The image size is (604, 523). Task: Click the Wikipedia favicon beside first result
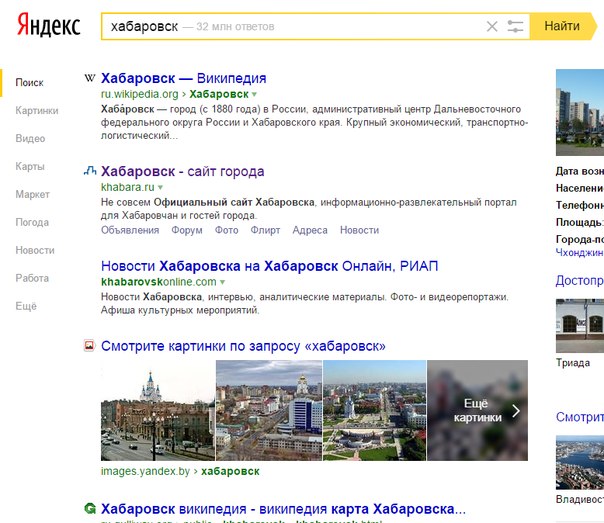pos(90,78)
